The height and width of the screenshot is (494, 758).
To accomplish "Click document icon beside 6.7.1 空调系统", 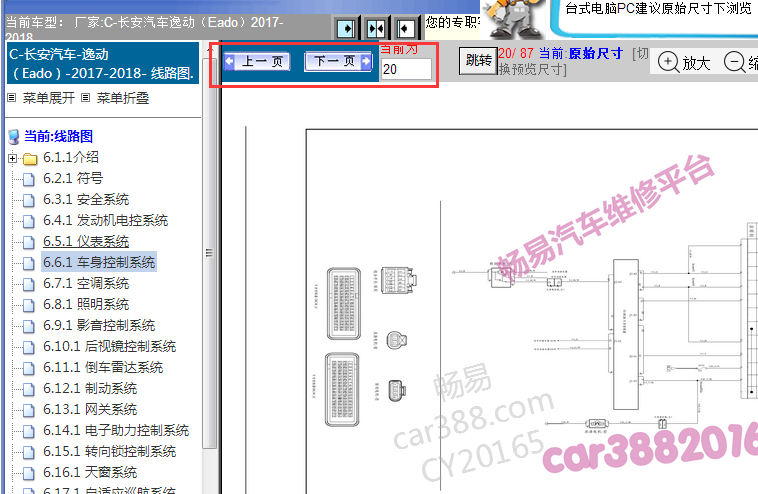I will coord(29,284).
